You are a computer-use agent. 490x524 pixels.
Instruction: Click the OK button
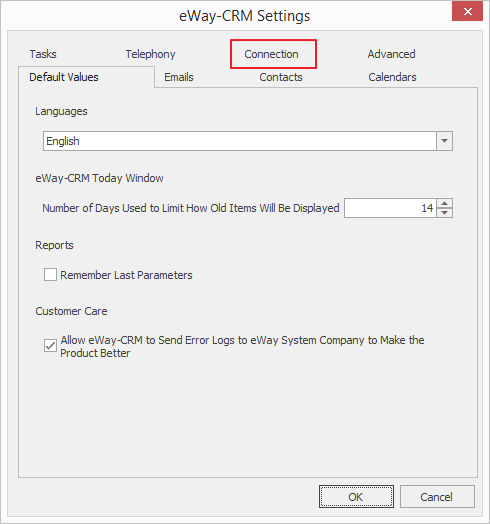pos(356,497)
